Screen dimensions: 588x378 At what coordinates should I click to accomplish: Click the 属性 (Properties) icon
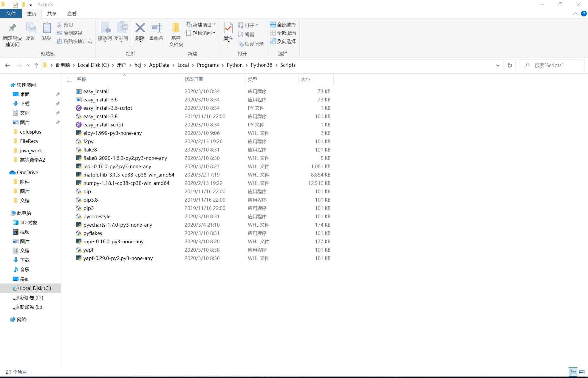point(228,32)
